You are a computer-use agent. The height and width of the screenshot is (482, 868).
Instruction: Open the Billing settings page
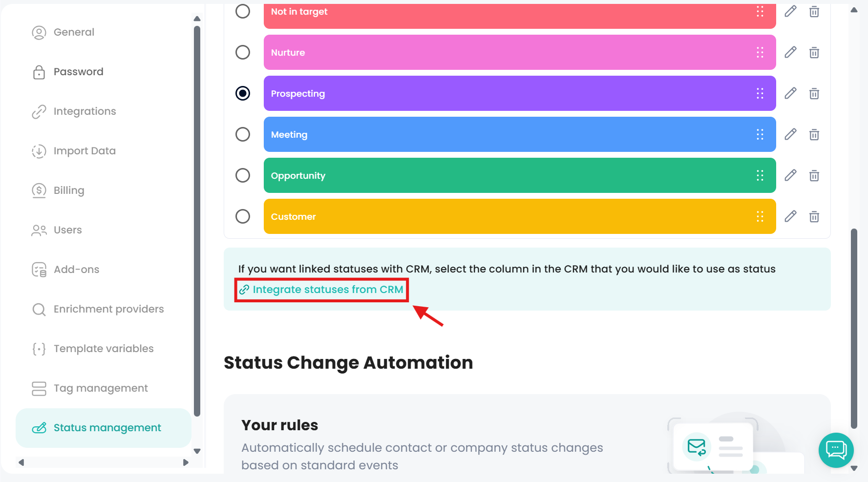click(x=69, y=190)
